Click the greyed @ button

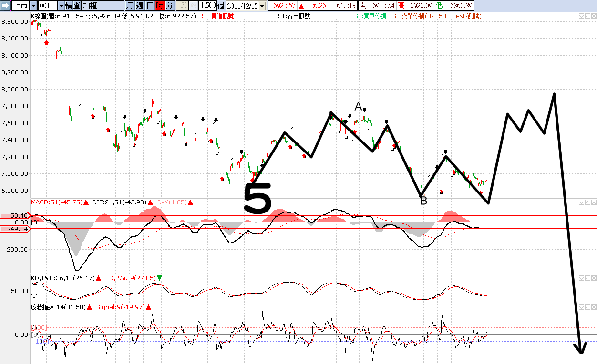[193, 6]
